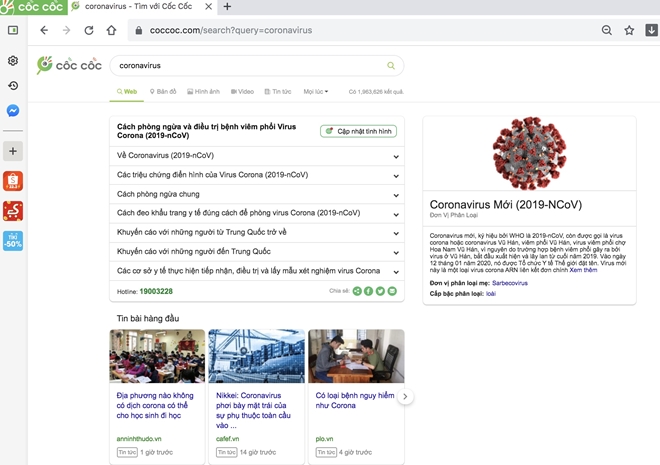This screenshot has height=465, width=660.
Task: Click the coronavirus 3D model image
Action: point(530,153)
